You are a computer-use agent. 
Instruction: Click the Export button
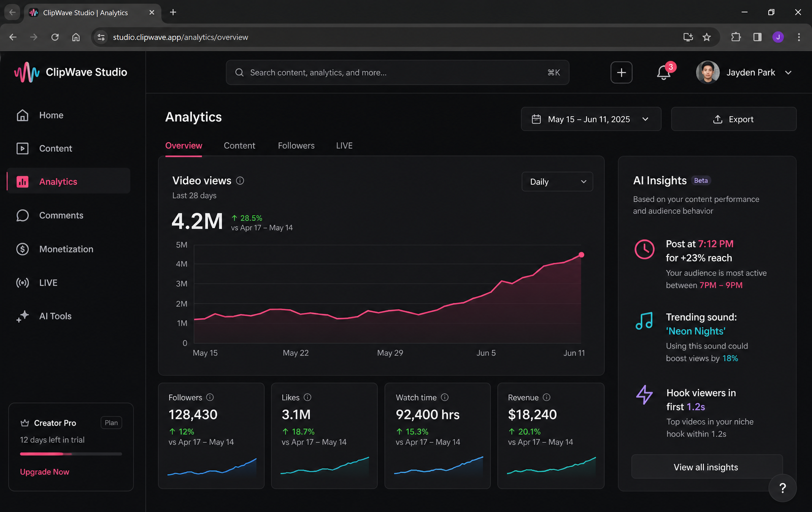pyautogui.click(x=734, y=119)
